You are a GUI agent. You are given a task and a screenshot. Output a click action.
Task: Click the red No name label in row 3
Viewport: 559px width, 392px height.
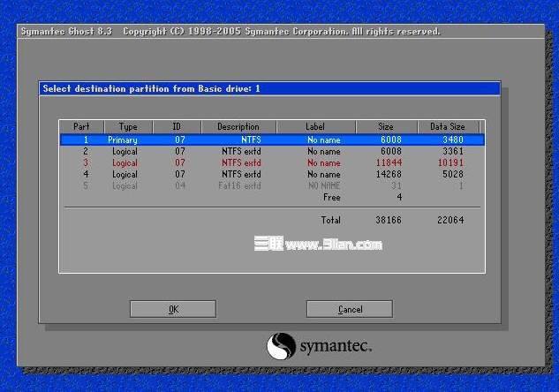pyautogui.click(x=324, y=162)
